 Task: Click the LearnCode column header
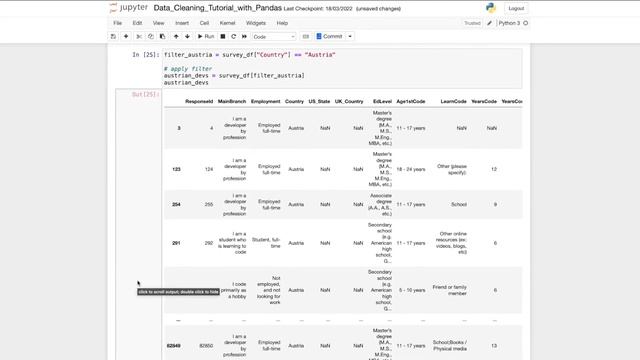pyautogui.click(x=453, y=101)
